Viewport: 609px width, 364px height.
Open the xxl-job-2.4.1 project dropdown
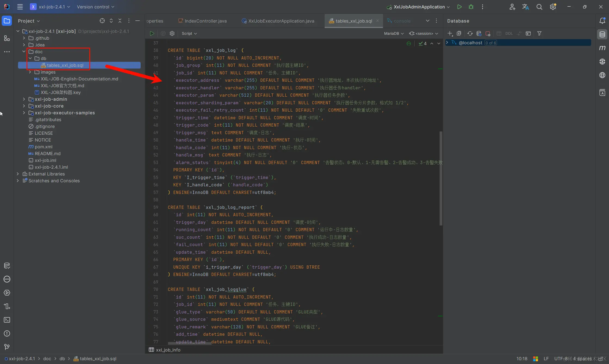(50, 7)
